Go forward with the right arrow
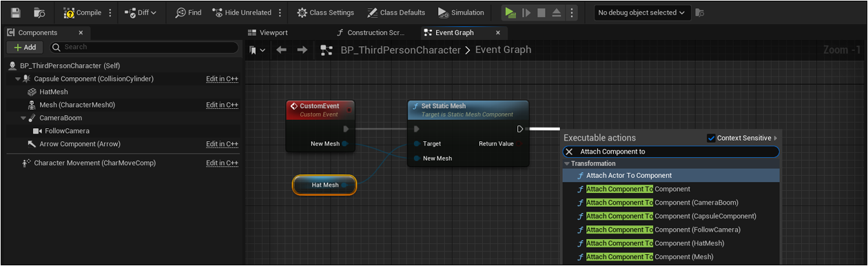868x266 pixels. (302, 50)
